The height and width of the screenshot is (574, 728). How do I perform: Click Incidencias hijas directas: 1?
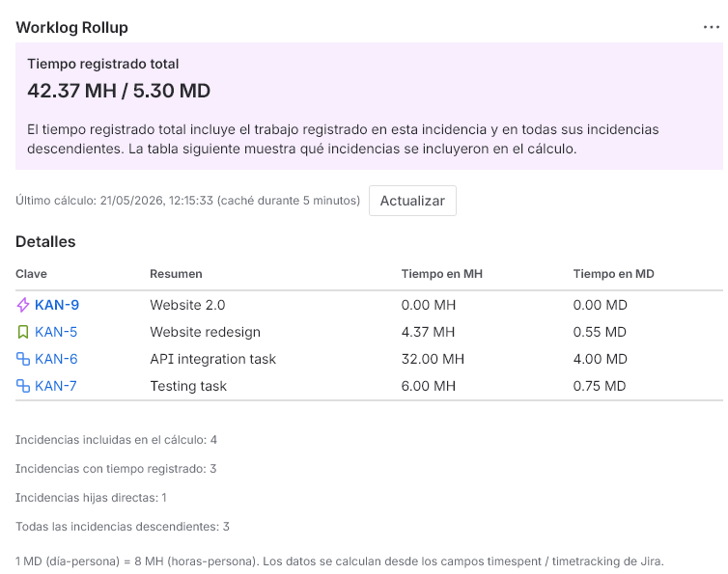(91, 498)
